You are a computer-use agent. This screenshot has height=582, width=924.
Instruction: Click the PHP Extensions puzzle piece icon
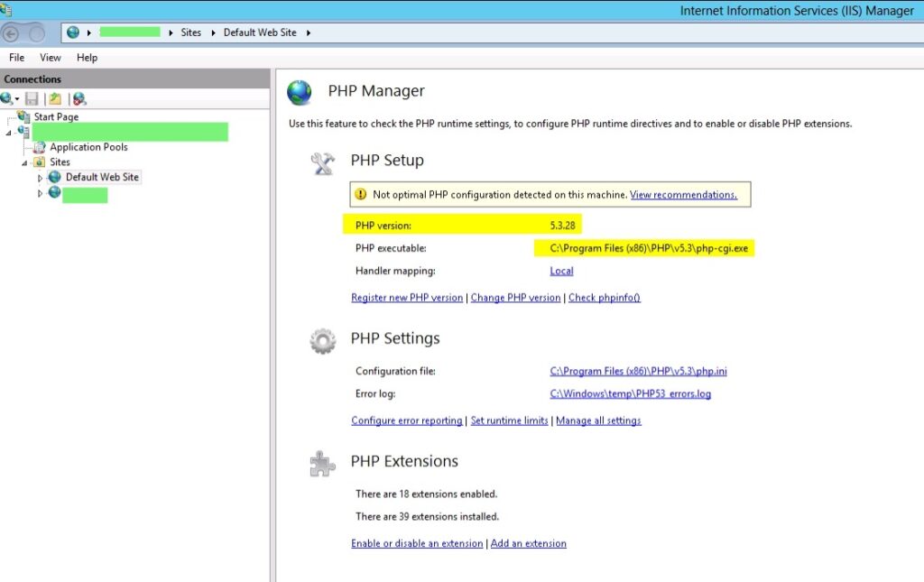(x=322, y=464)
